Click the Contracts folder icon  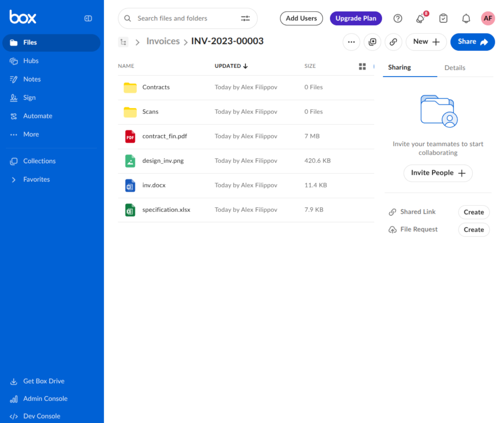pyautogui.click(x=130, y=87)
